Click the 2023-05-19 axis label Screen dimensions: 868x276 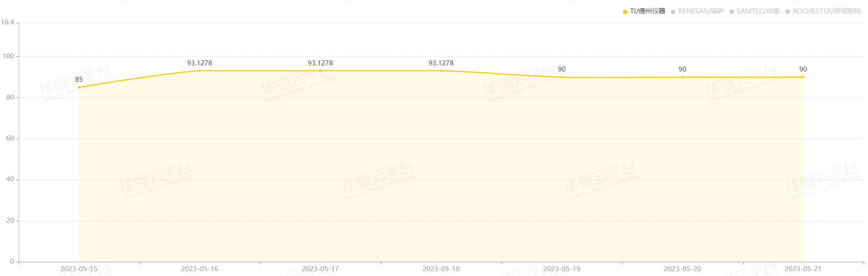coord(562,269)
